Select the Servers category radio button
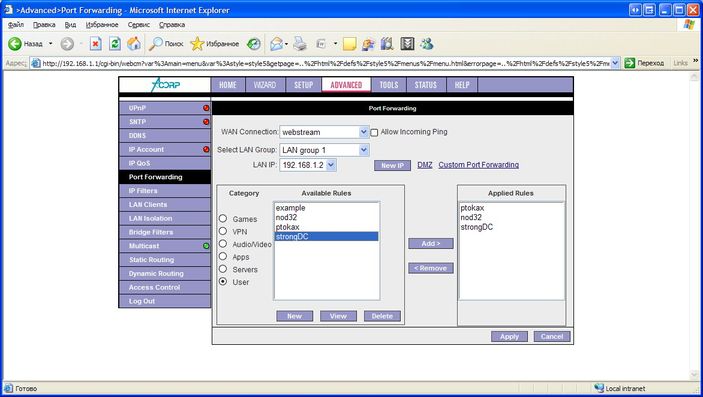703x397 pixels. [x=223, y=269]
